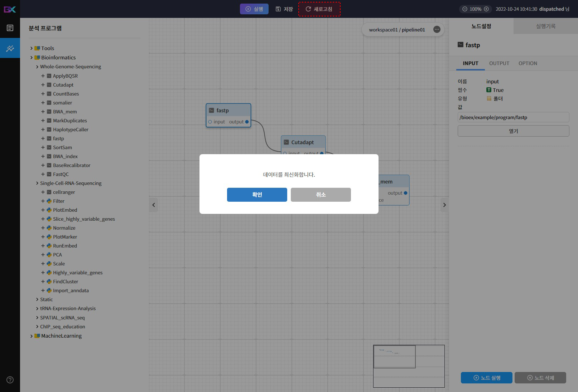Image resolution: width=578 pixels, height=392 pixels.
Task: Select BaseRecalibrator in the program tree
Action: pos(72,165)
